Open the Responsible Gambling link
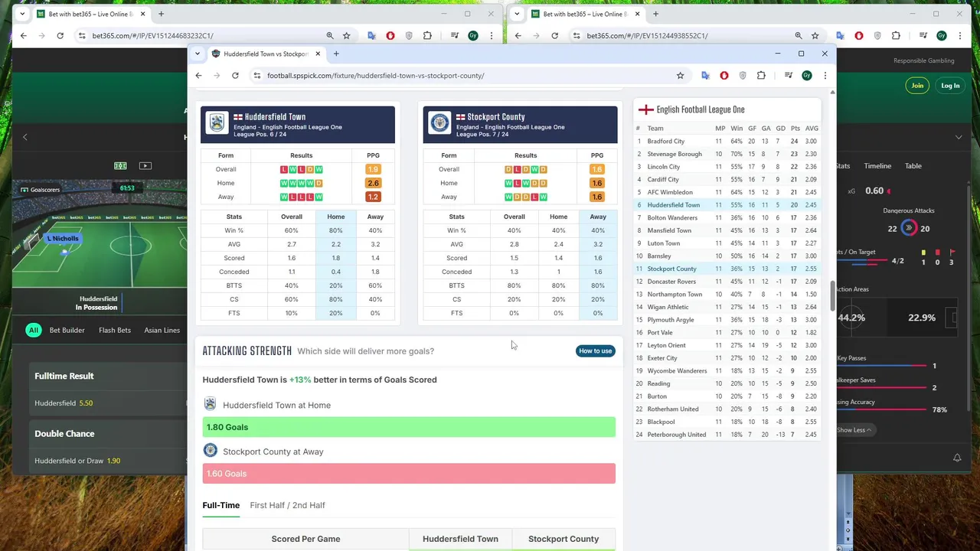 (x=923, y=60)
